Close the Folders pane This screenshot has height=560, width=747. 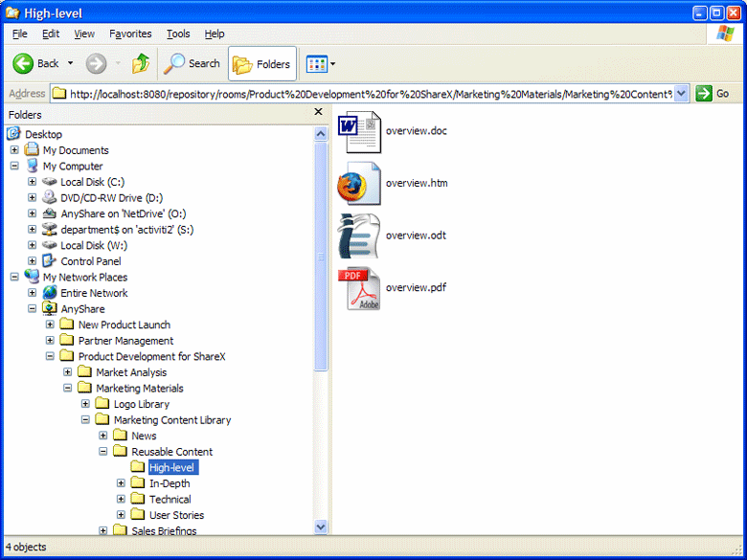coord(318,112)
